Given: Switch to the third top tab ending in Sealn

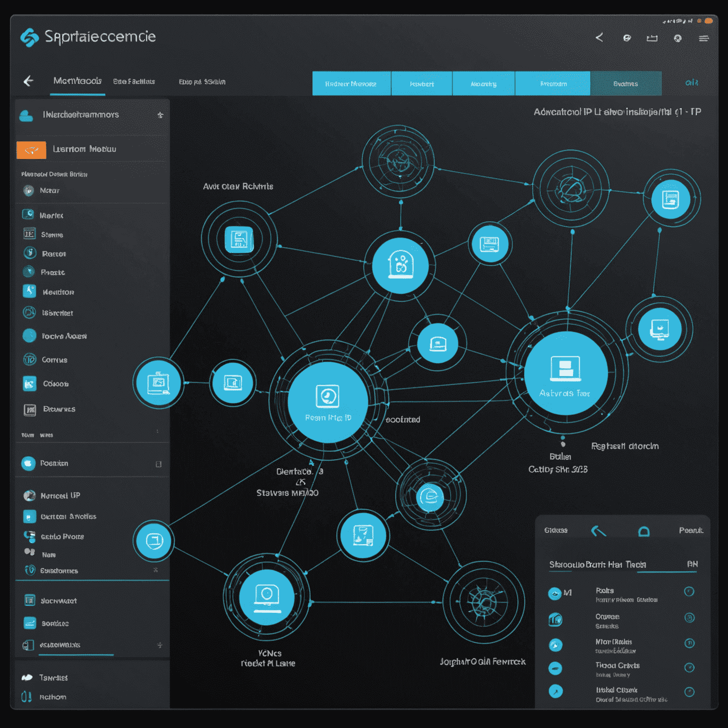Looking at the screenshot, I should coord(202,82).
